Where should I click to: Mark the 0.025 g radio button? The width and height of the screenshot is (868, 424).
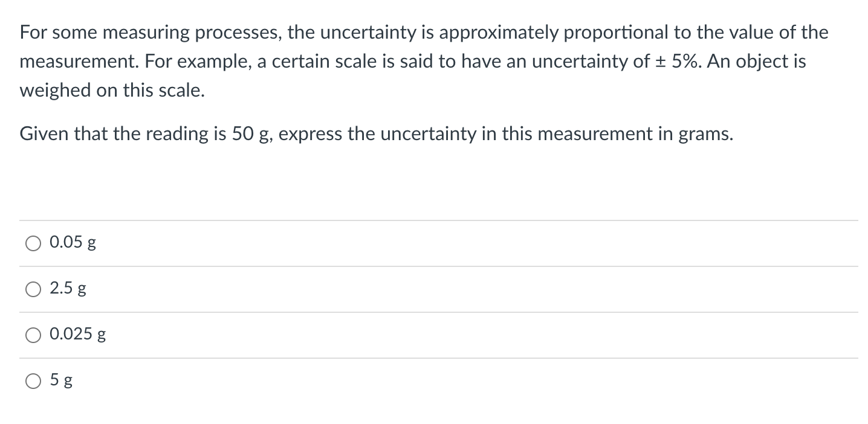[33, 335]
